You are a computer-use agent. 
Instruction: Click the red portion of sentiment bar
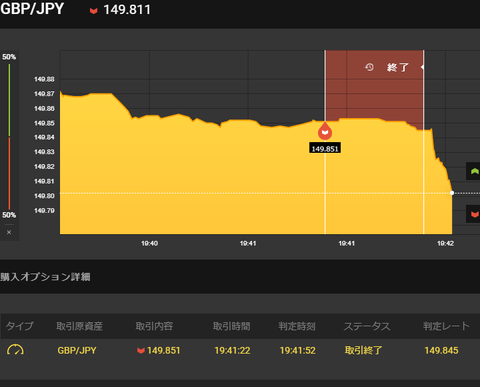(9, 173)
